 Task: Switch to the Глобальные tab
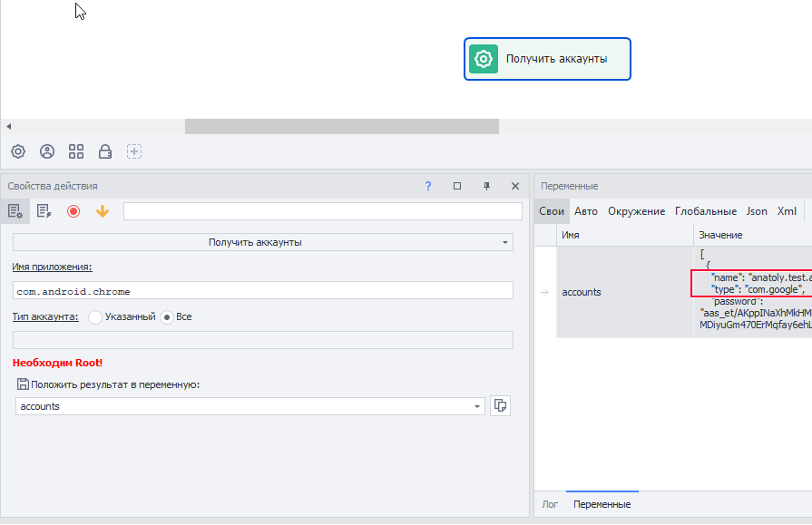click(x=706, y=211)
